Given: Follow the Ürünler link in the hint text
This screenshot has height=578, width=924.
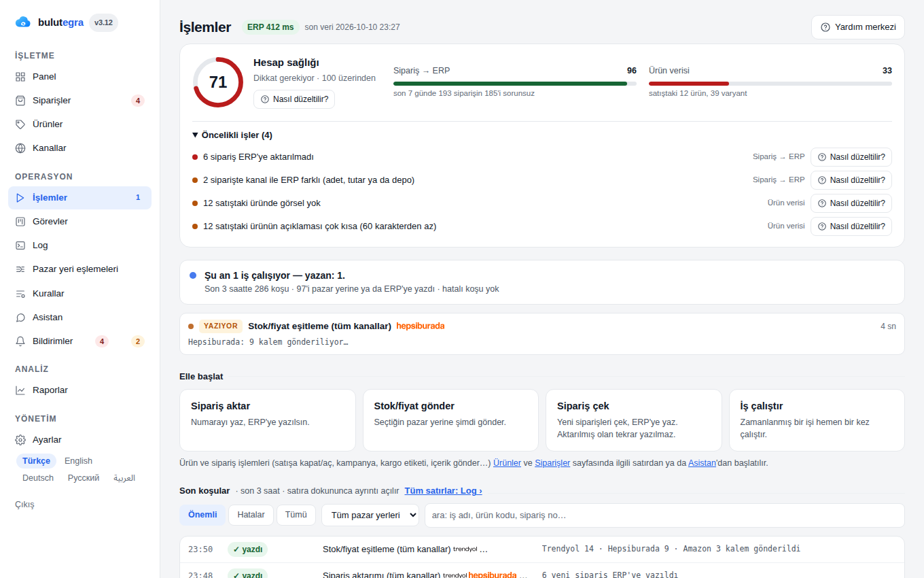Looking at the screenshot, I should coord(507,463).
